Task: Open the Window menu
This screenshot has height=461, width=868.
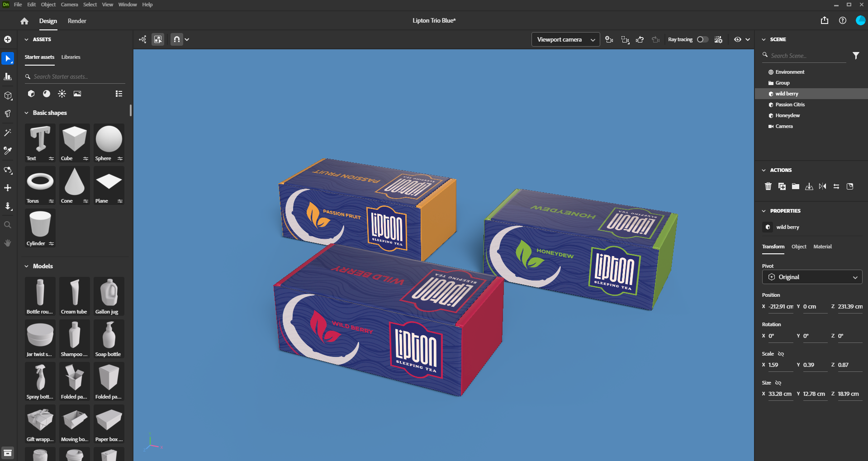Action: [x=128, y=5]
